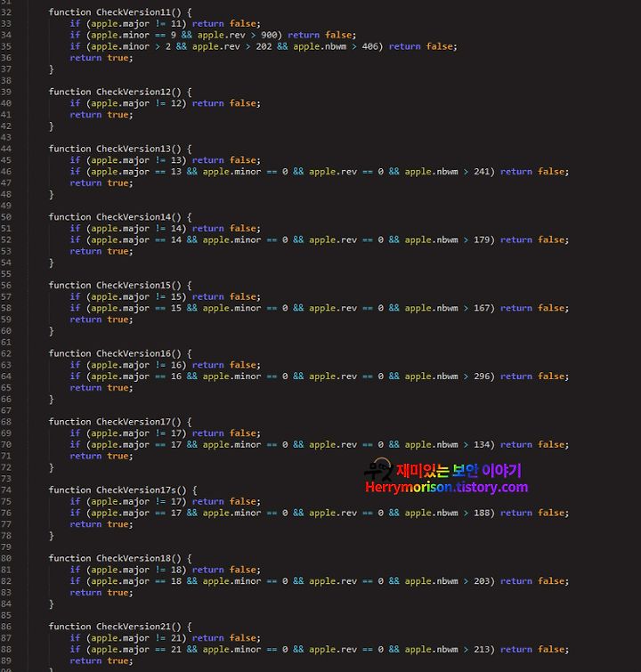This screenshot has width=641, height=672.
Task: Click 'apple.major != 12' condition on line 40
Action: coord(136,103)
